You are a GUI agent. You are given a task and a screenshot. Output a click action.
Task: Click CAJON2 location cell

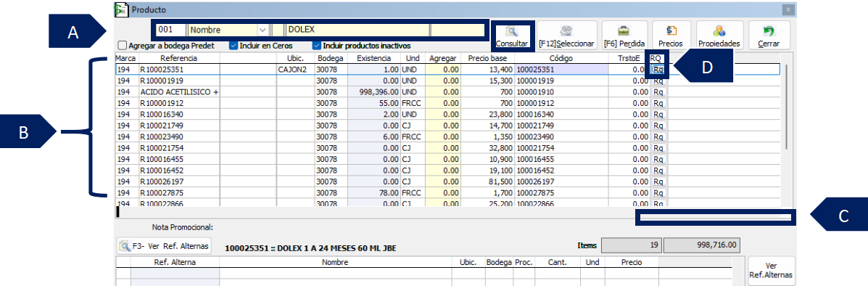point(296,70)
